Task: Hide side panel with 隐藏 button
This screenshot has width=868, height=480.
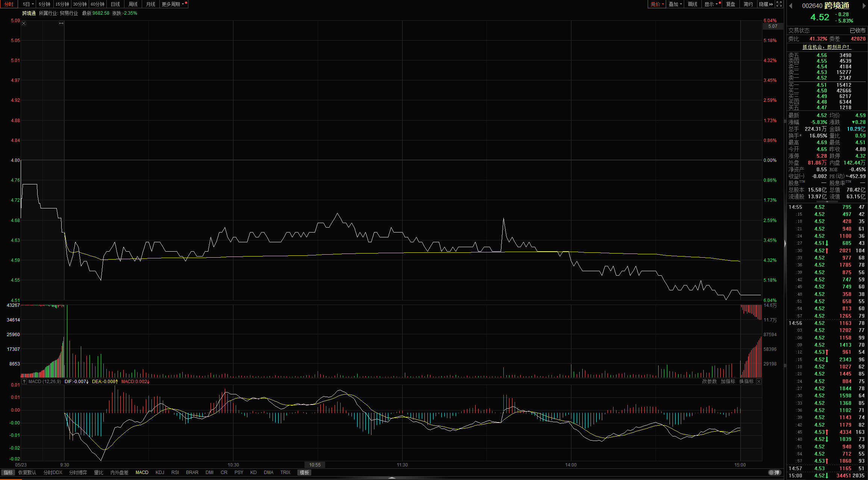Action: pyautogui.click(x=766, y=4)
